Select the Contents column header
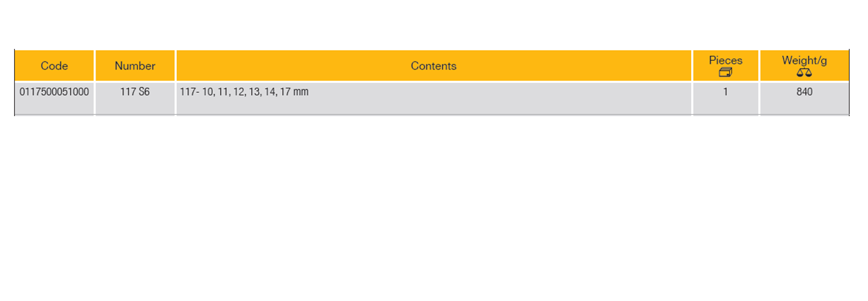The height and width of the screenshot is (301, 868). pos(434,66)
